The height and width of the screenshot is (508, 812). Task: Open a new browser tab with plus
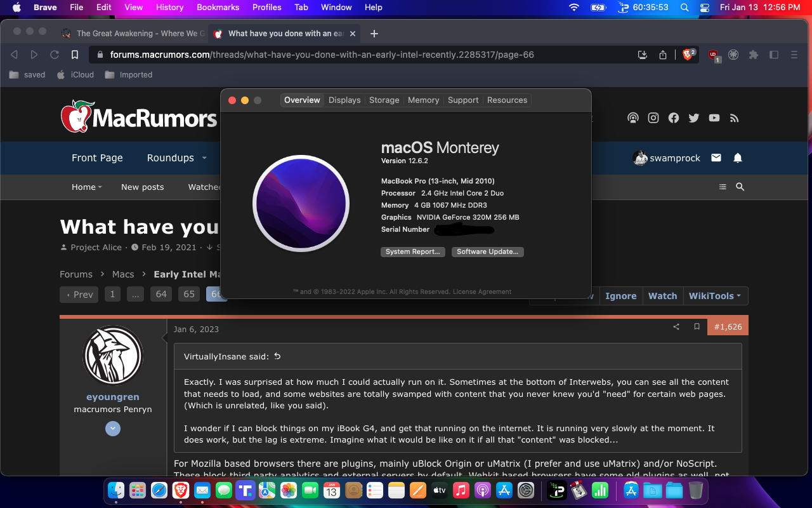pyautogui.click(x=374, y=34)
